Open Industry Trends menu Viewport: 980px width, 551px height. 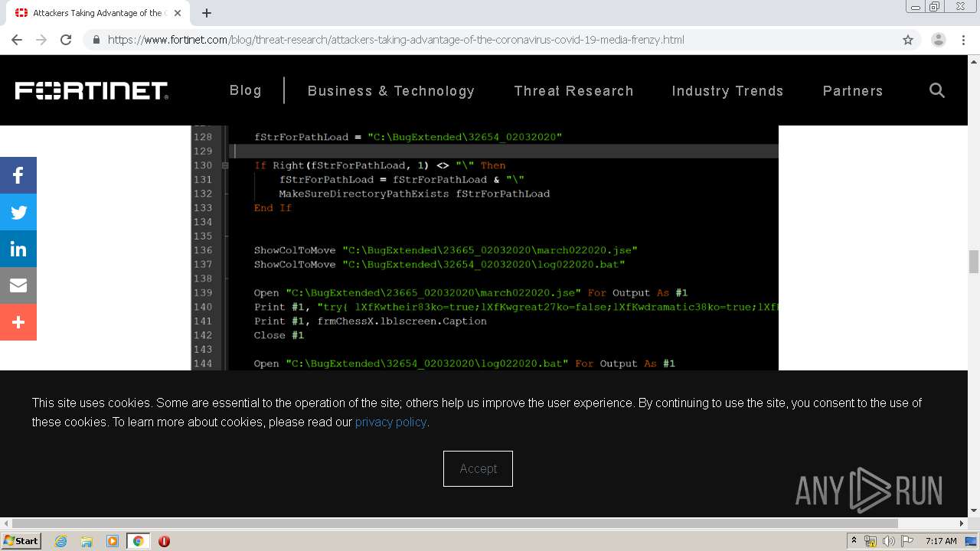(727, 91)
